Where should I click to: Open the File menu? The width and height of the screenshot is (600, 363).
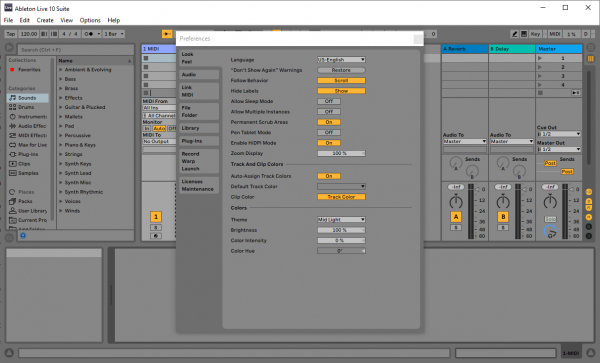tap(8, 20)
